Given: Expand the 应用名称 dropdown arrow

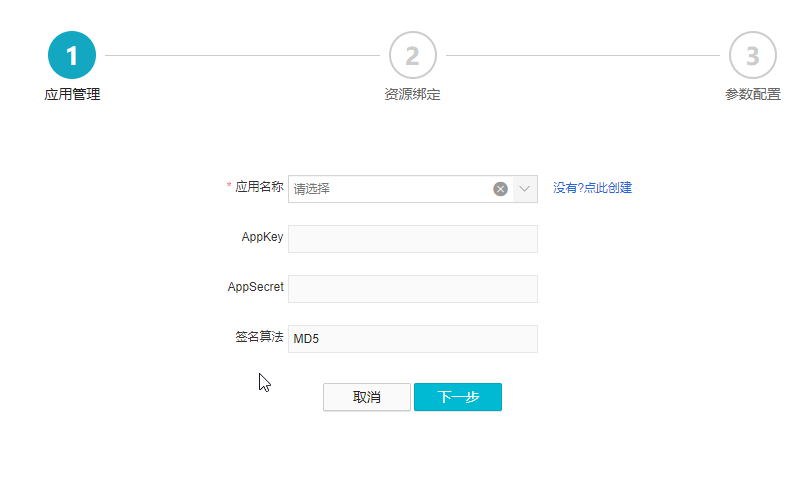Looking at the screenshot, I should [525, 189].
